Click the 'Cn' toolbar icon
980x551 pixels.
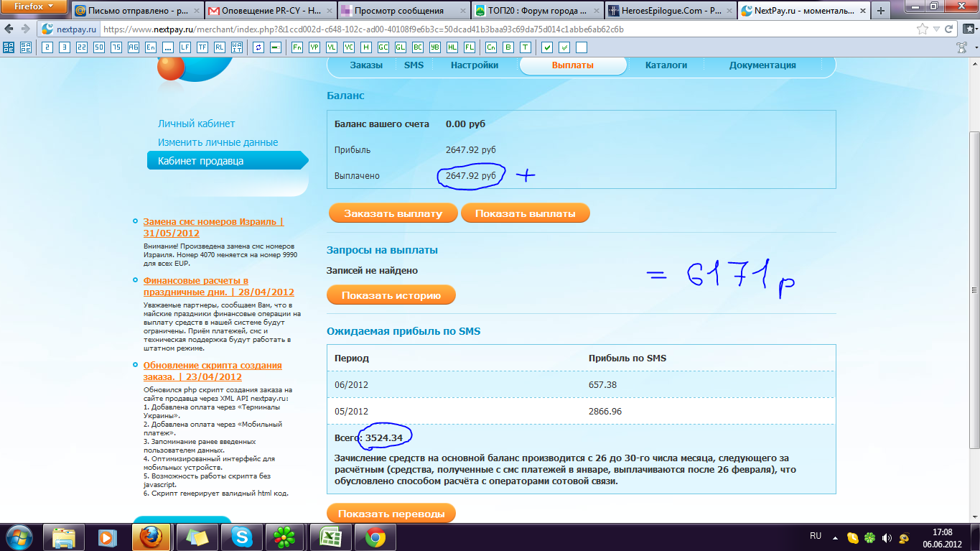[491, 47]
